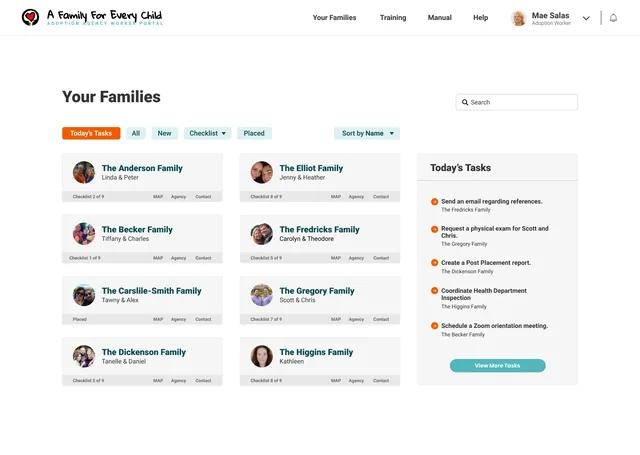
Task: Go to Your Families menu
Action: coord(334,18)
